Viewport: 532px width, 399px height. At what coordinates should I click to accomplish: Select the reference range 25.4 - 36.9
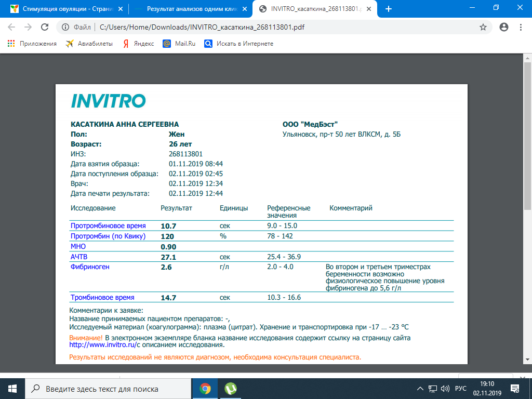coord(284,257)
